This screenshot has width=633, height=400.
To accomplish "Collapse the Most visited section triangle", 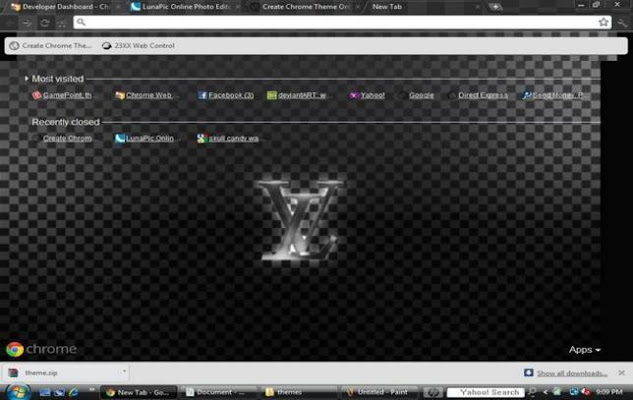I will point(26,79).
